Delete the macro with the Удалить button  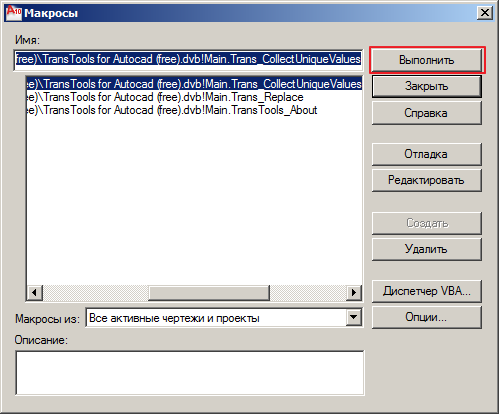tap(427, 249)
